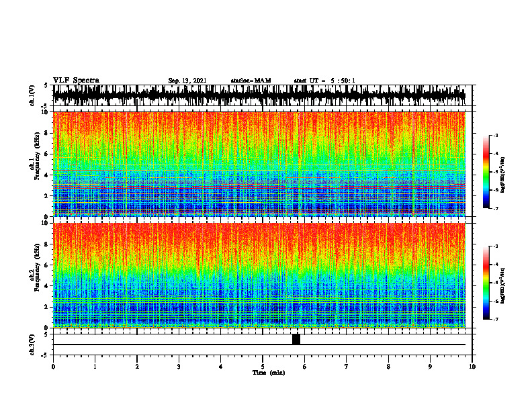The image size is (532, 411).
Task: Click the "1" minute tick label on the time axis
Action: [95, 367]
